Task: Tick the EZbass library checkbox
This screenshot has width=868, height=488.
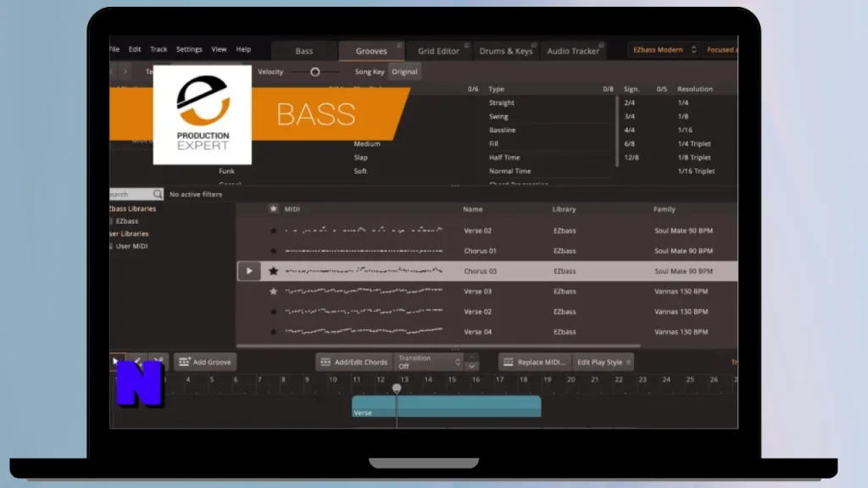Action: point(111,221)
